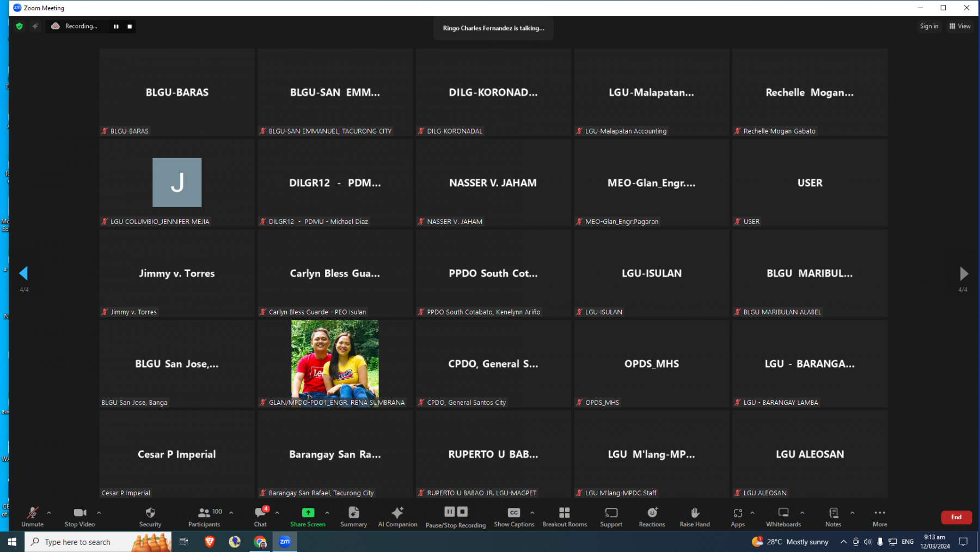Expand Apps options arrow

pos(752,513)
